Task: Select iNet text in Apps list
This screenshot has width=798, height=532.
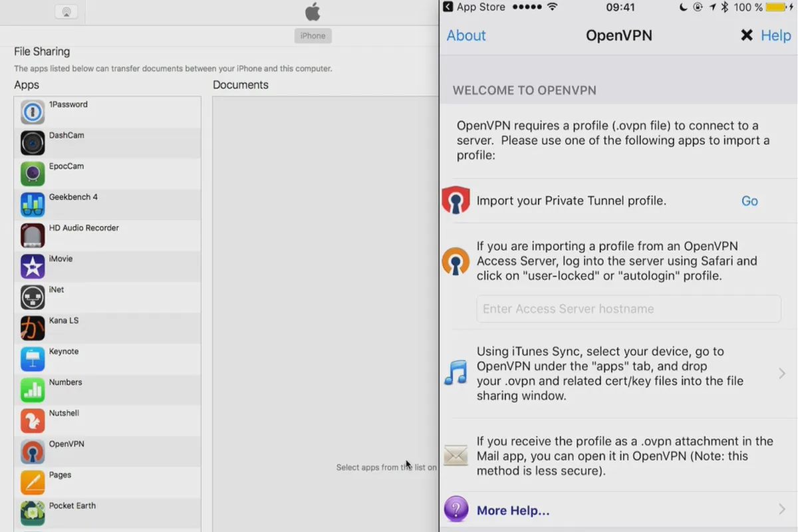Action: click(57, 289)
